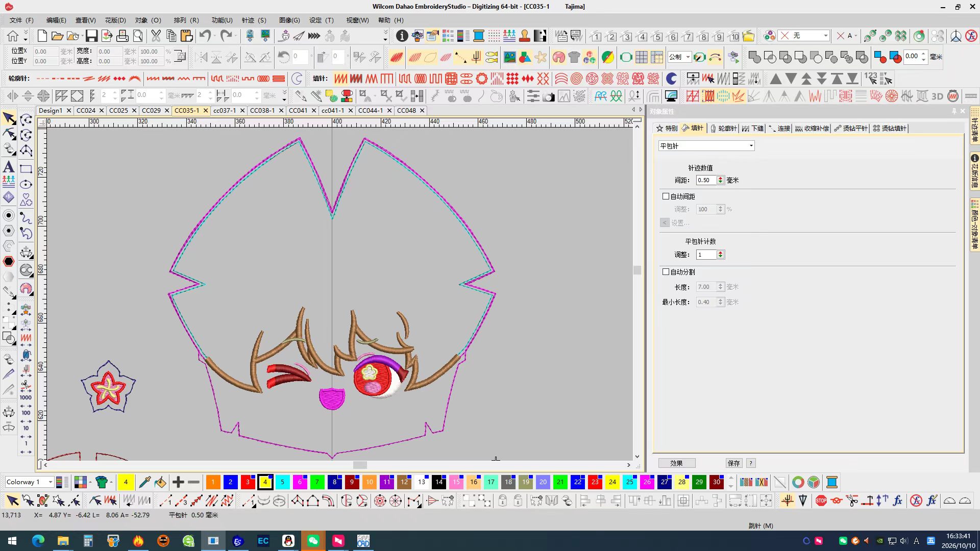Click the Save icon in the toolbar
This screenshot has width=980, height=551.
[91, 36]
